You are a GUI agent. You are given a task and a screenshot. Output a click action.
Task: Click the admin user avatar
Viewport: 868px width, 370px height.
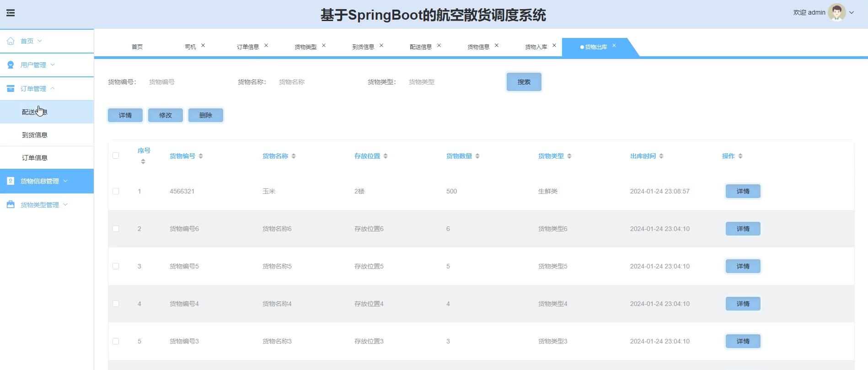pos(836,12)
